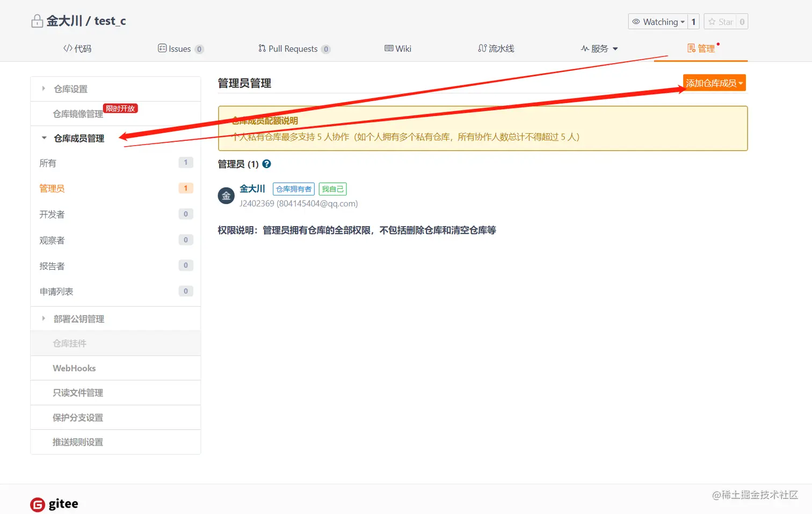Select 开发者 members filter

coord(115,214)
